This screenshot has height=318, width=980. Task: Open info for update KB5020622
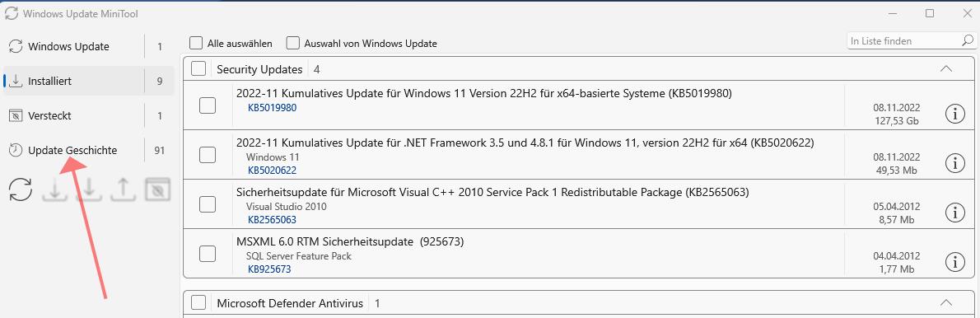click(955, 163)
